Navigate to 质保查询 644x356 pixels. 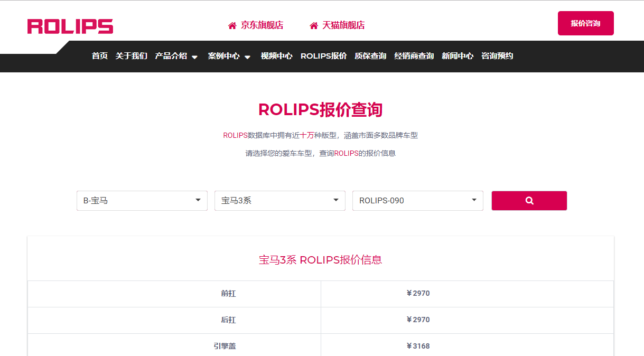pyautogui.click(x=370, y=56)
